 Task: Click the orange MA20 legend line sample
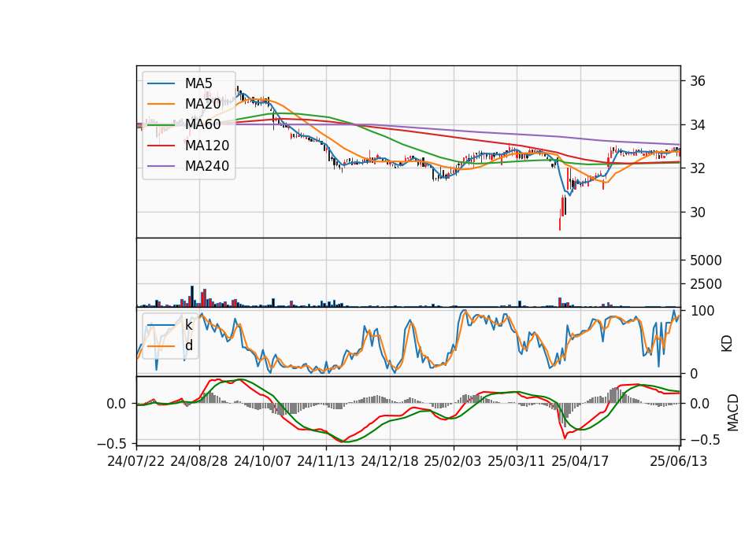[161, 104]
